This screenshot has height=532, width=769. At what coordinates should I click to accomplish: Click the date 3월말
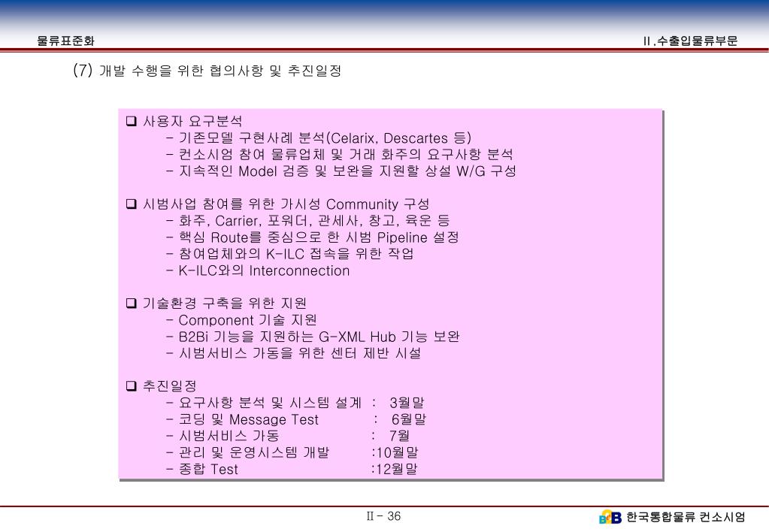(x=407, y=403)
